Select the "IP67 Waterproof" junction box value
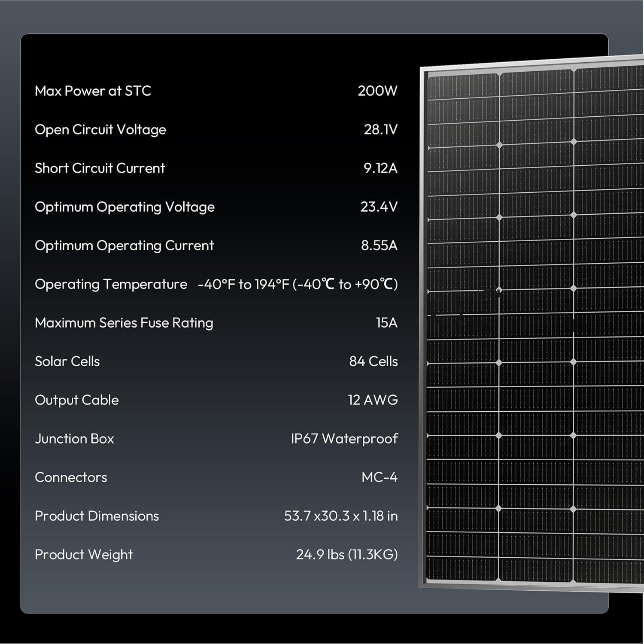644x644 pixels. pyautogui.click(x=344, y=439)
